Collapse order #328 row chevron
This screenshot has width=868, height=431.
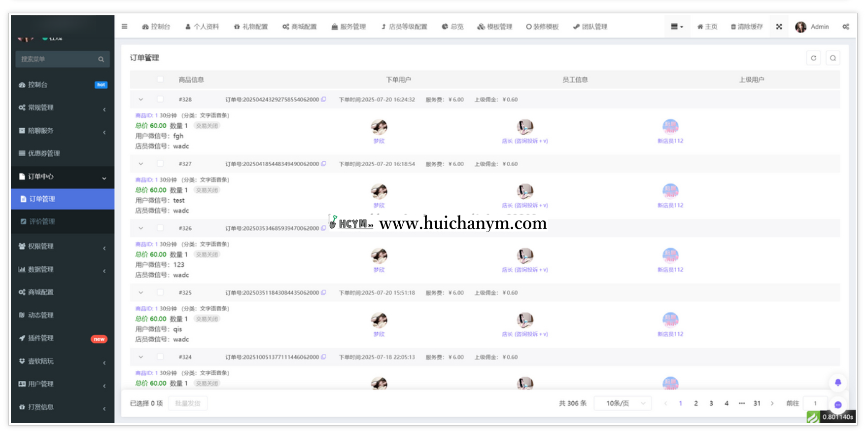pos(141,99)
